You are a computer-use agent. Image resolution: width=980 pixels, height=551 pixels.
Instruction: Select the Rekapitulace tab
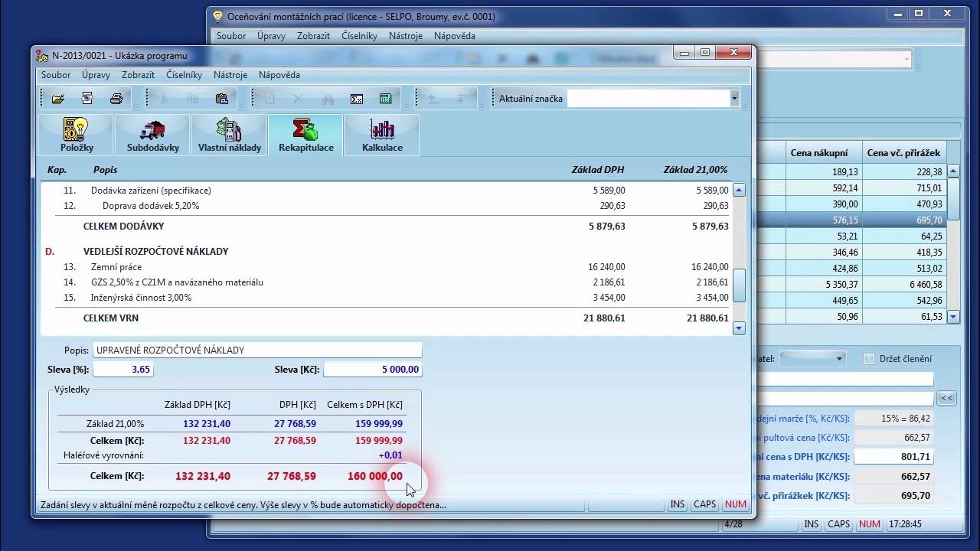[305, 135]
